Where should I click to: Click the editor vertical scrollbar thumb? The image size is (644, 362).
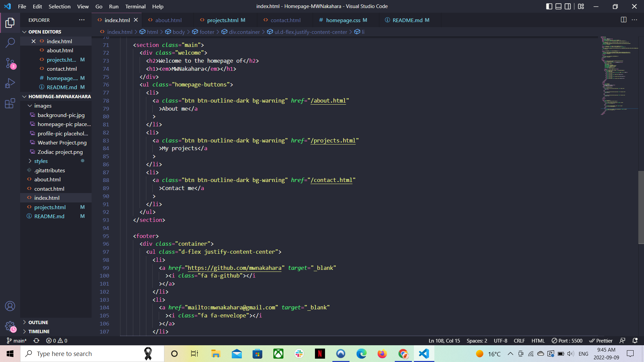click(x=641, y=207)
